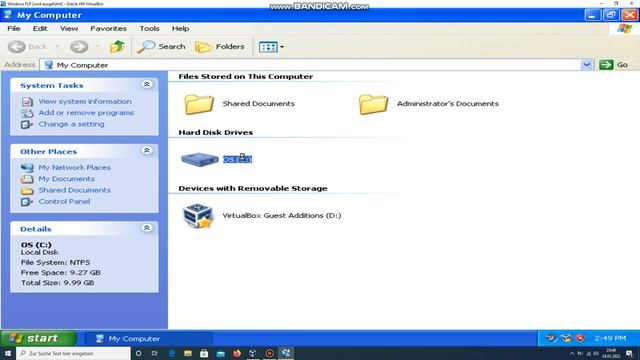Click VirtualBox icon on host taskbar
The width and height of the screenshot is (640, 360).
253,353
